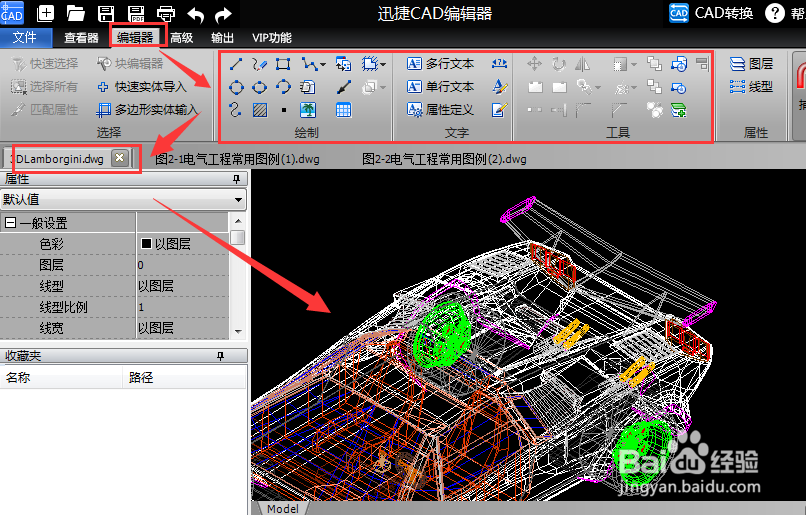Click the Mirror tool icon in tools group
The height and width of the screenshot is (515, 806).
[582, 64]
